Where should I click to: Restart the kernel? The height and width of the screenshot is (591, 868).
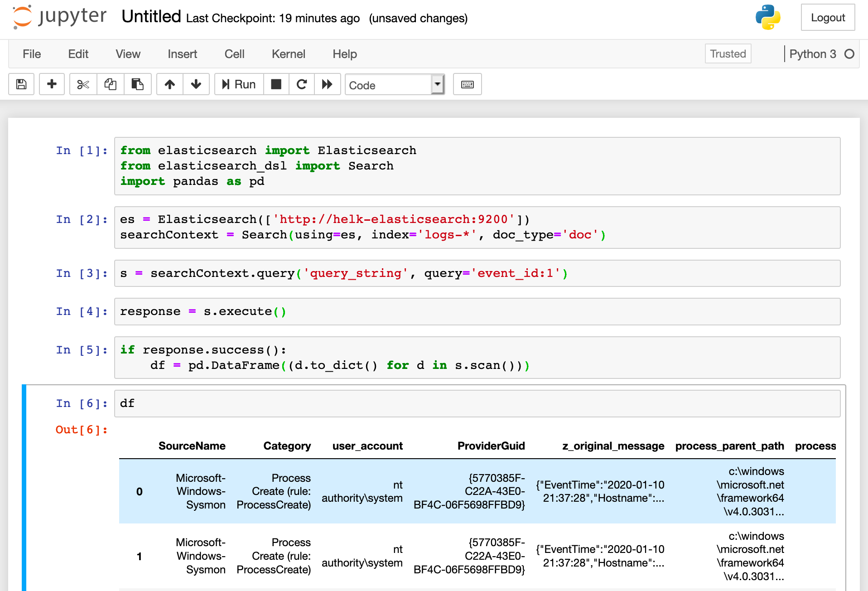coord(301,84)
